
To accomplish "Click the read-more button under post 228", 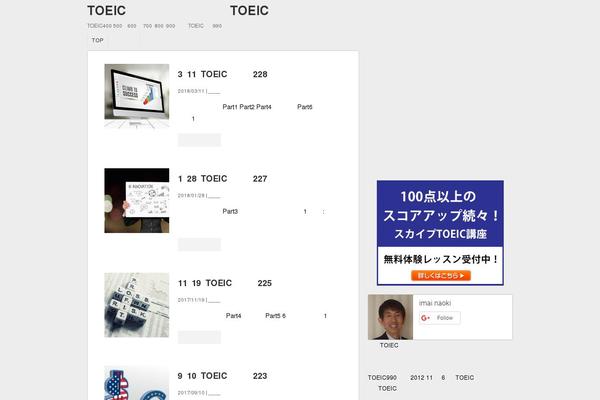I will pyautogui.click(x=199, y=140).
